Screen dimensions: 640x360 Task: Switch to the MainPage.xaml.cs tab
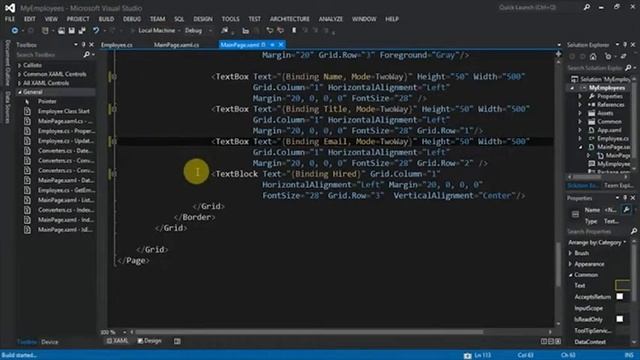point(176,45)
